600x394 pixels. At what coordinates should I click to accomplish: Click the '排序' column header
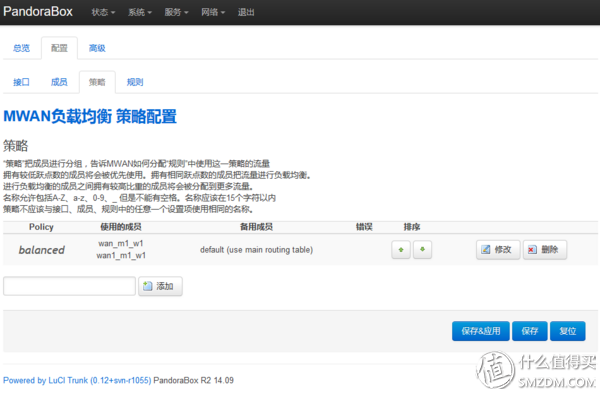(x=412, y=227)
